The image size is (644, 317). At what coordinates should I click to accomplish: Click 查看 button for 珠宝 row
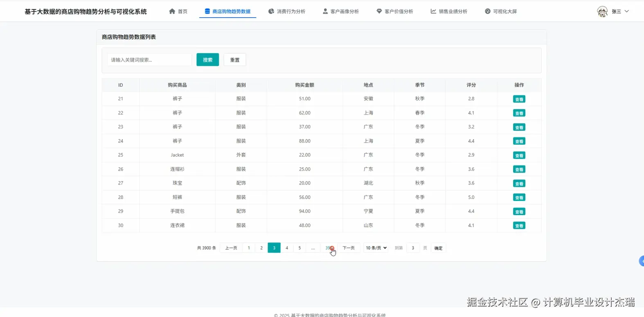click(519, 184)
